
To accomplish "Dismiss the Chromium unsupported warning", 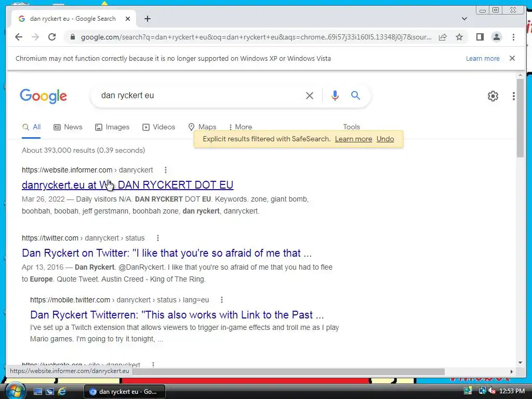I will point(512,58).
